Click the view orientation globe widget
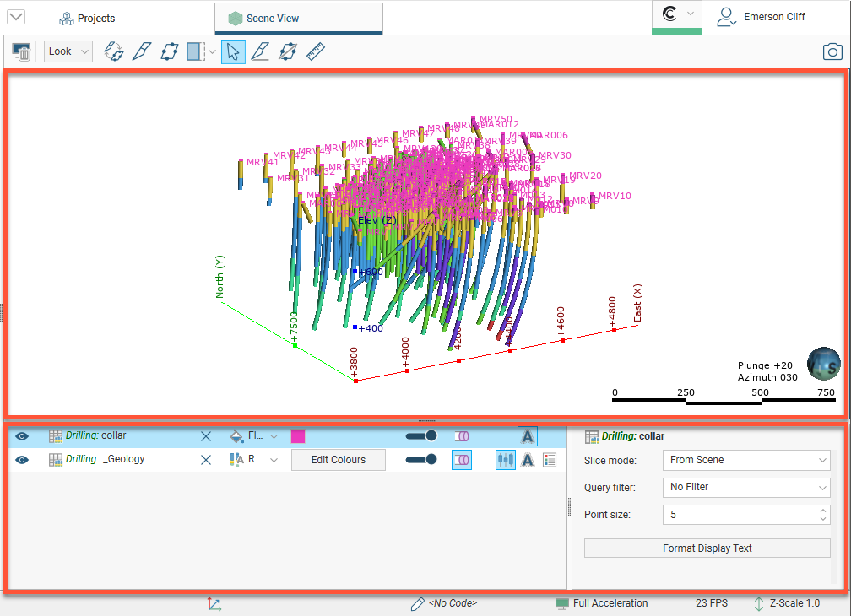Viewport: 851px width, 616px height. pyautogui.click(x=824, y=364)
